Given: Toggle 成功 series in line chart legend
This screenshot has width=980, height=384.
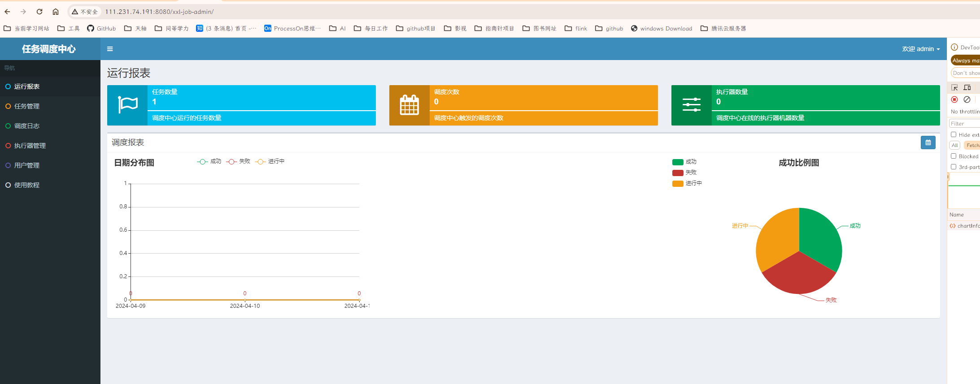Looking at the screenshot, I should tap(209, 161).
